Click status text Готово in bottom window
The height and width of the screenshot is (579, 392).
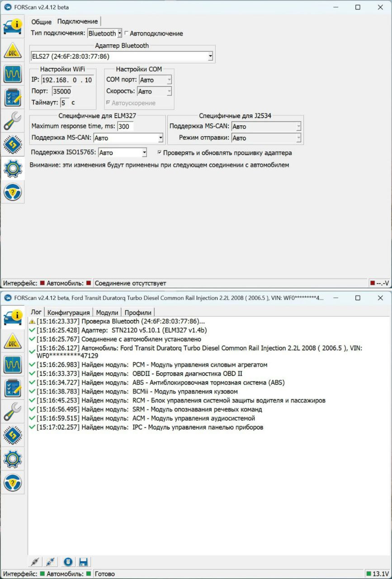click(104, 574)
